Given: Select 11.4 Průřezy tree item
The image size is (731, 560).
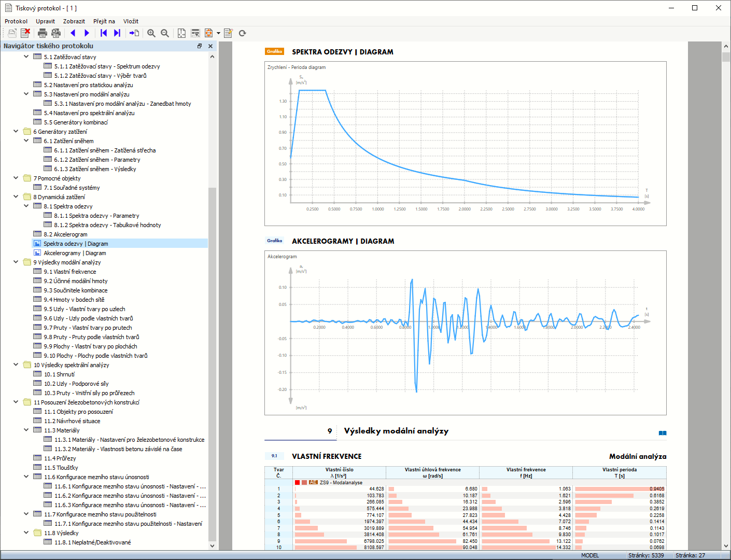Looking at the screenshot, I should (x=60, y=458).
